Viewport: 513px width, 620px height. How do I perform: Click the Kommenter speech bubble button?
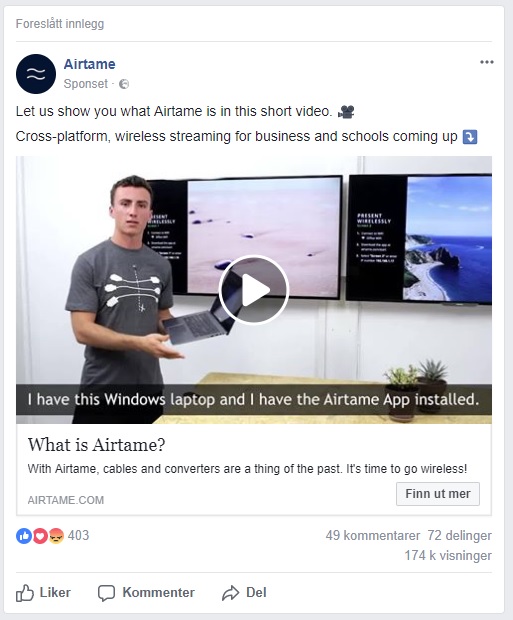click(x=146, y=593)
